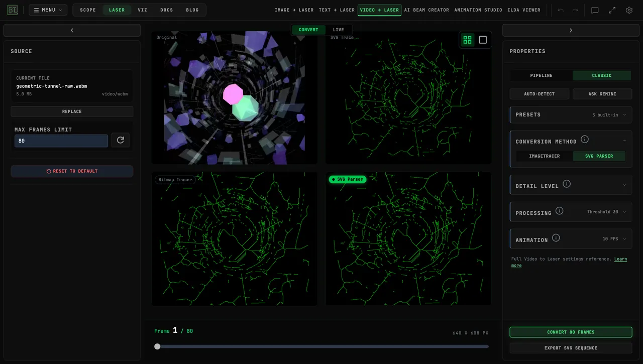This screenshot has width=643, height=364.
Task: Open AI Beam Creator
Action: [x=426, y=10]
